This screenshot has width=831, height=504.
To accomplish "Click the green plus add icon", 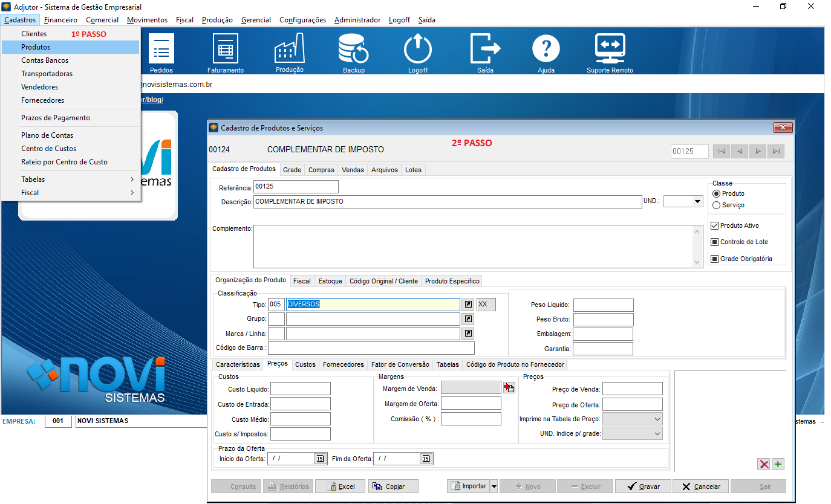I will pyautogui.click(x=778, y=464).
